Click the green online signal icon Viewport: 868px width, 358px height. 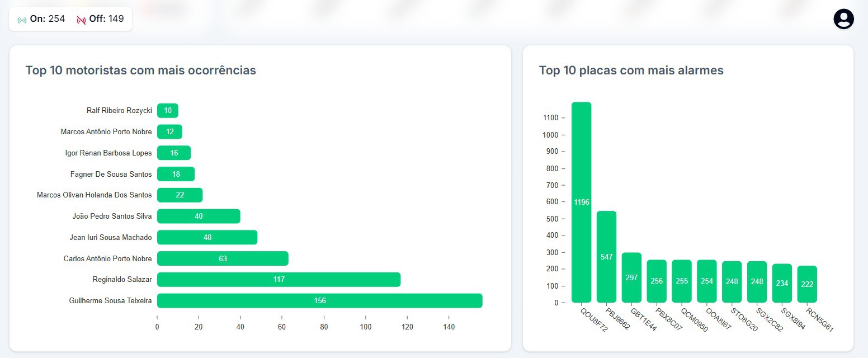coord(22,20)
